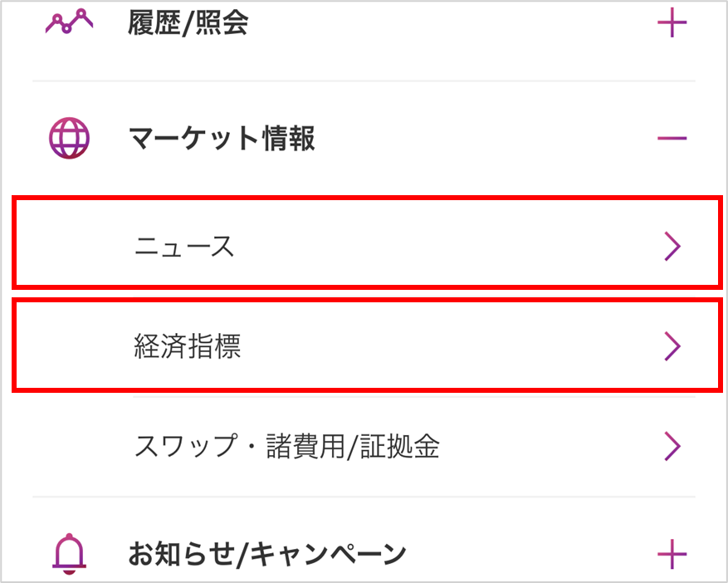This screenshot has height=583, width=728.
Task: Expand お知らせ/キャンペーン with the plus icon
Action: coord(672,551)
